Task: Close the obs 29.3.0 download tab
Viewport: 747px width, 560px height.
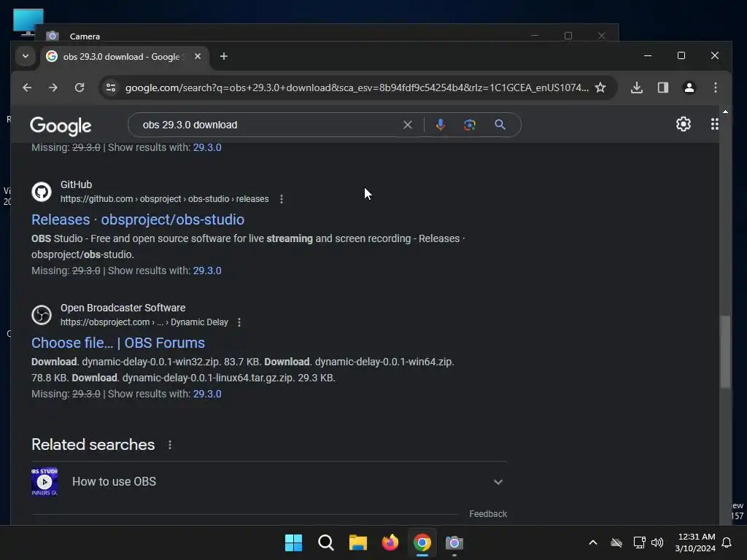Action: click(198, 57)
